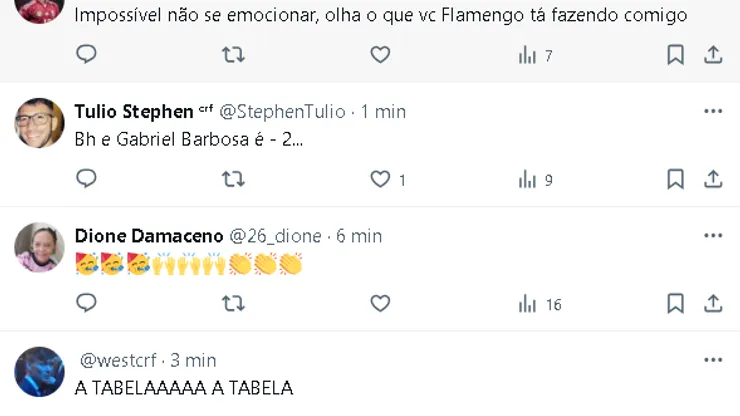
Task: Share Dione Damaceno's tweet
Action: pyautogui.click(x=713, y=303)
